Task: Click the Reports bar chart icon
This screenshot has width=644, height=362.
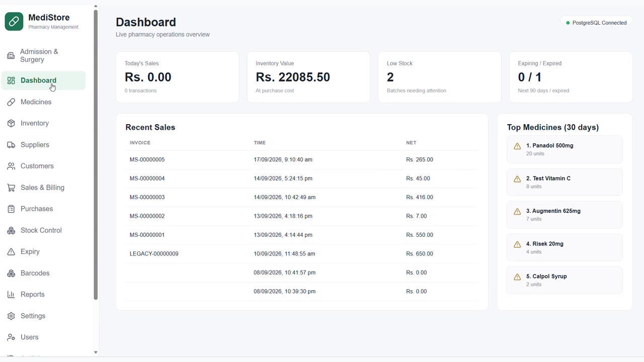Action: [x=11, y=295]
